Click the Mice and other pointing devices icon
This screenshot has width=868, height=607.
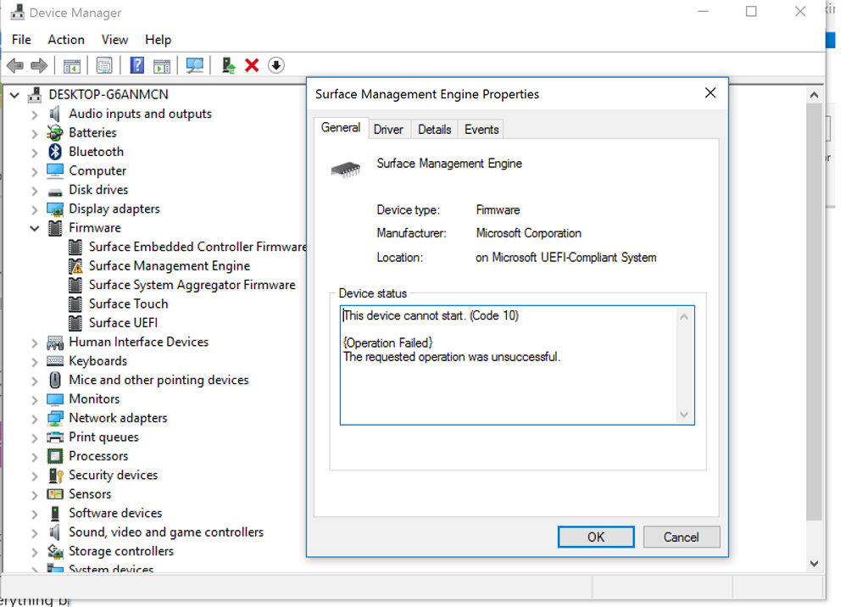coord(55,380)
